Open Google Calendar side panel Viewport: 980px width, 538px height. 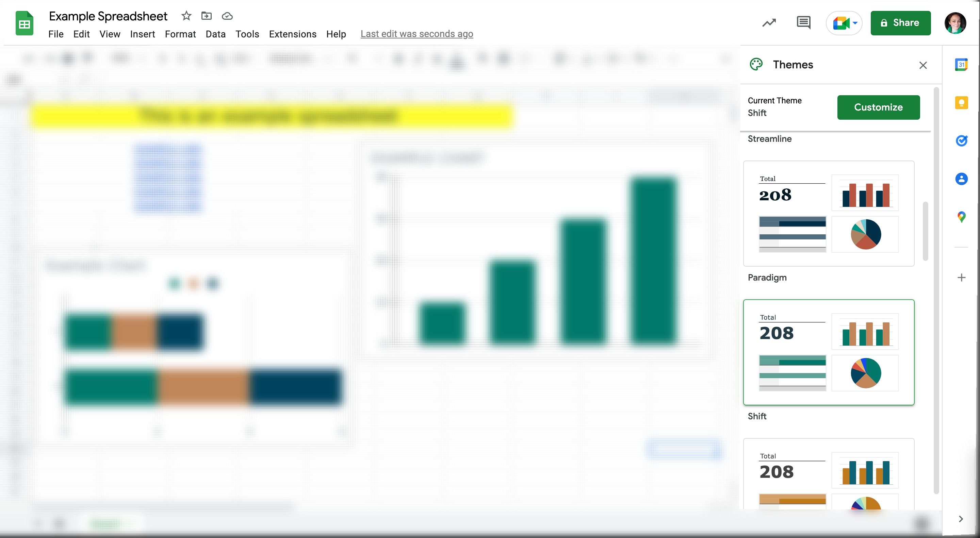tap(961, 65)
